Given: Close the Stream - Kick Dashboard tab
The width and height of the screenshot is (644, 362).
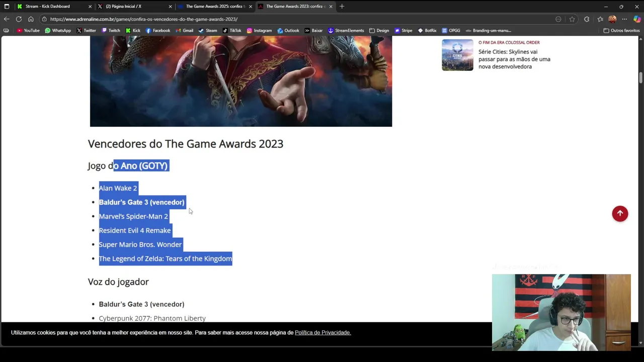Looking at the screenshot, I should pyautogui.click(x=90, y=7).
